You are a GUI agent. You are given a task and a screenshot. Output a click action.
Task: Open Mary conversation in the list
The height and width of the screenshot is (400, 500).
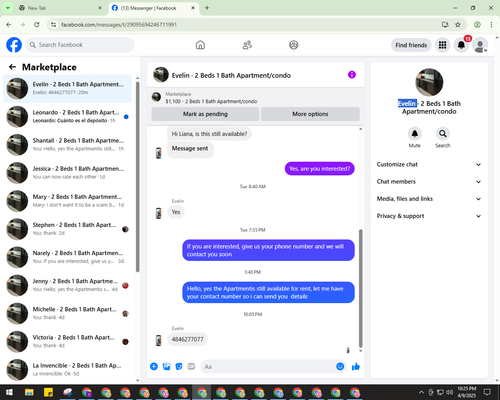(67, 201)
